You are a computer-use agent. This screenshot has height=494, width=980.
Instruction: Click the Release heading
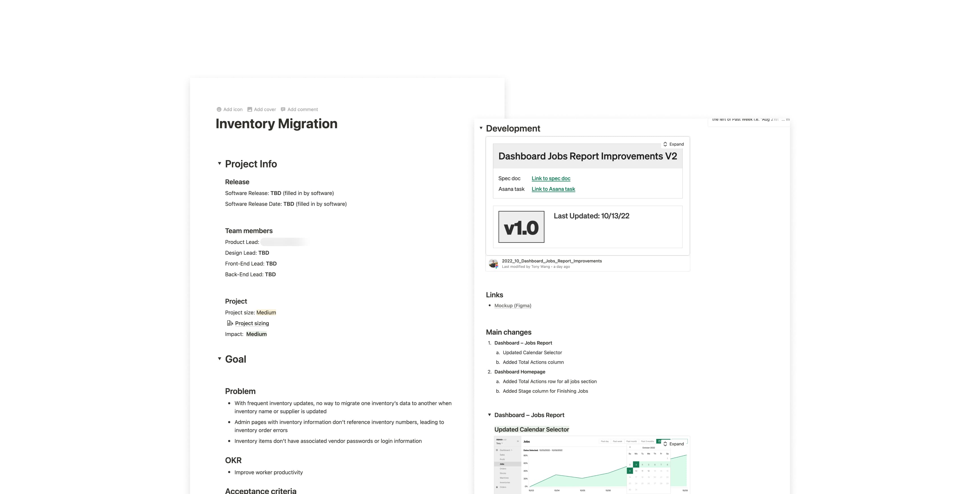[237, 182]
